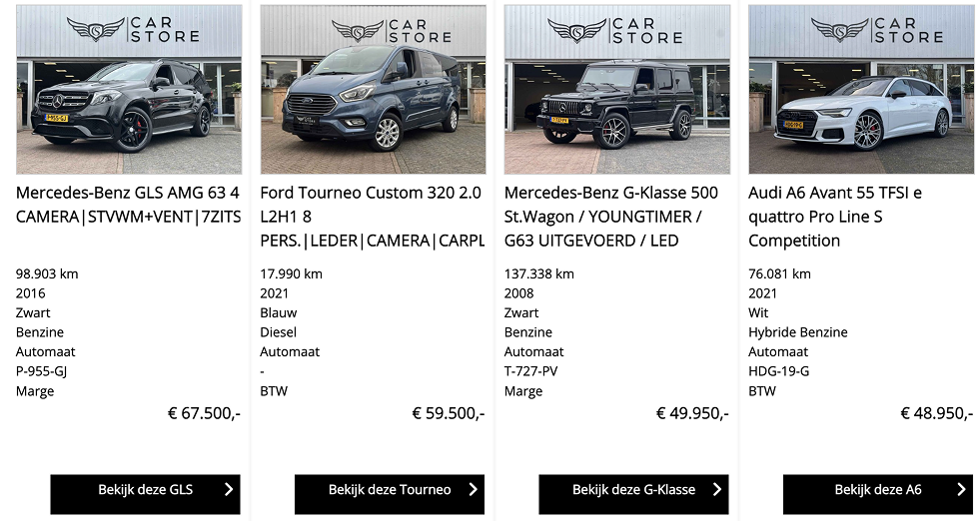980x521 pixels.
Task: Click the € 48.950,- price
Action: point(936,413)
